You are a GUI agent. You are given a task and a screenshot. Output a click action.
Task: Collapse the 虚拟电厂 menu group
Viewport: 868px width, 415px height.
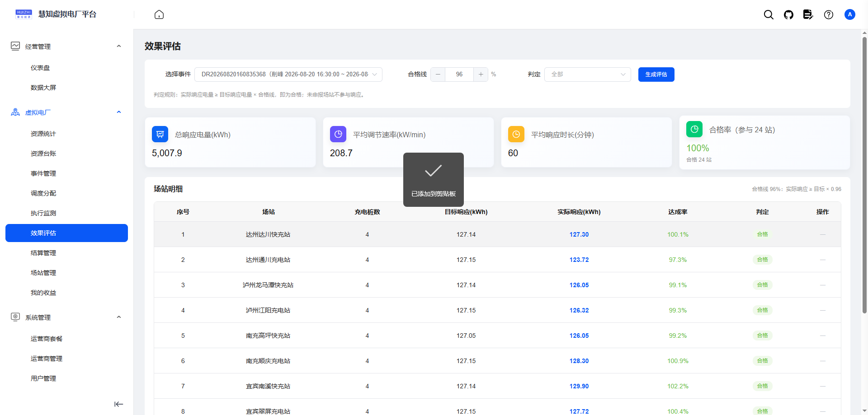point(119,112)
